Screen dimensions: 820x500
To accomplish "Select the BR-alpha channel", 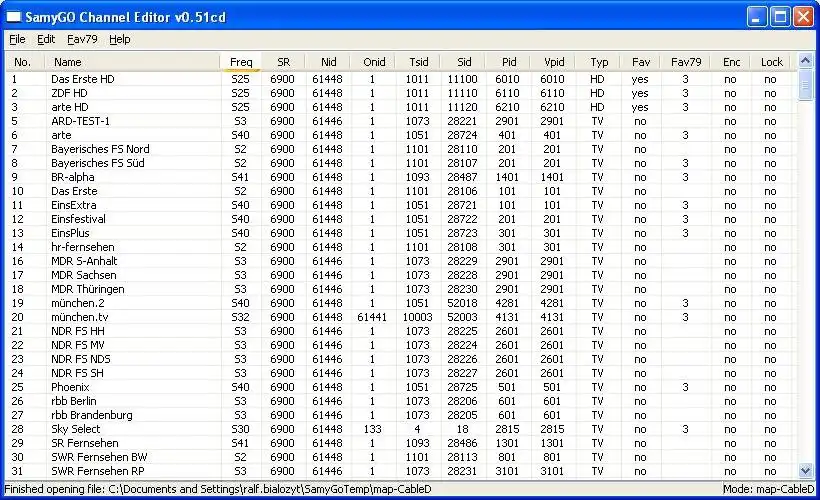I will click(x=73, y=177).
